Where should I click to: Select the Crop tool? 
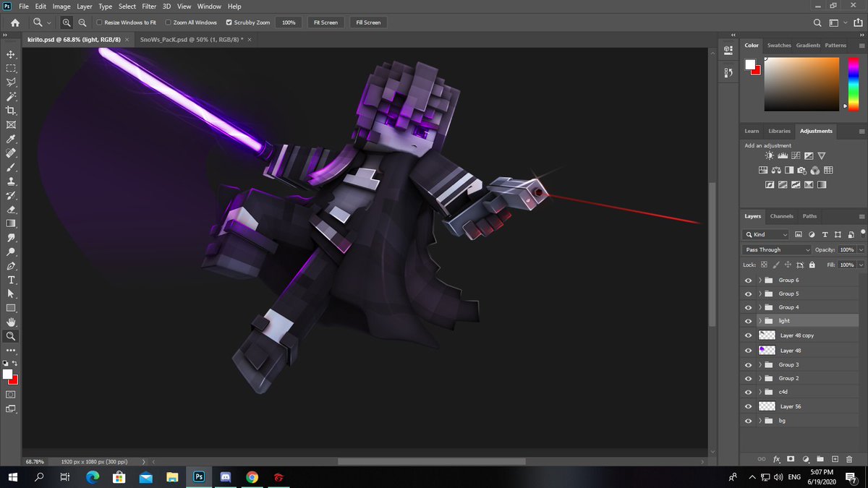coord(11,111)
